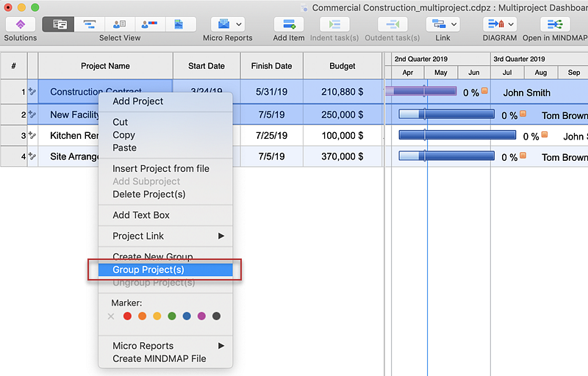Select the first Select View layout button
588x376 pixels.
coord(60,24)
